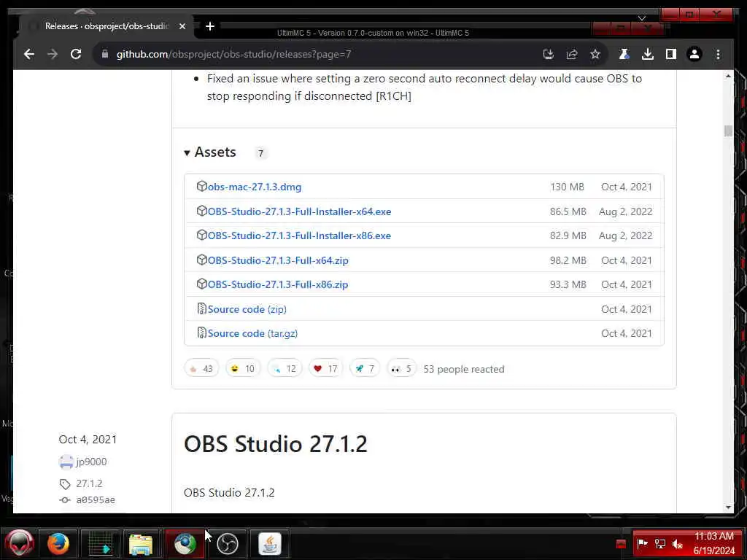Click the page scrollbar down arrow
Screen dimensions: 747x560
pos(728,507)
